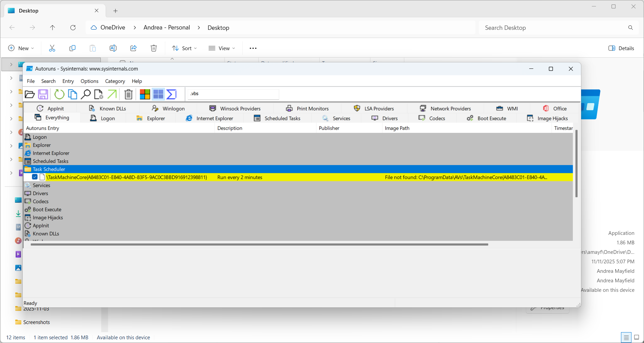644x343 pixels.
Task: Open the New item menu in Explorer
Action: coord(21,48)
